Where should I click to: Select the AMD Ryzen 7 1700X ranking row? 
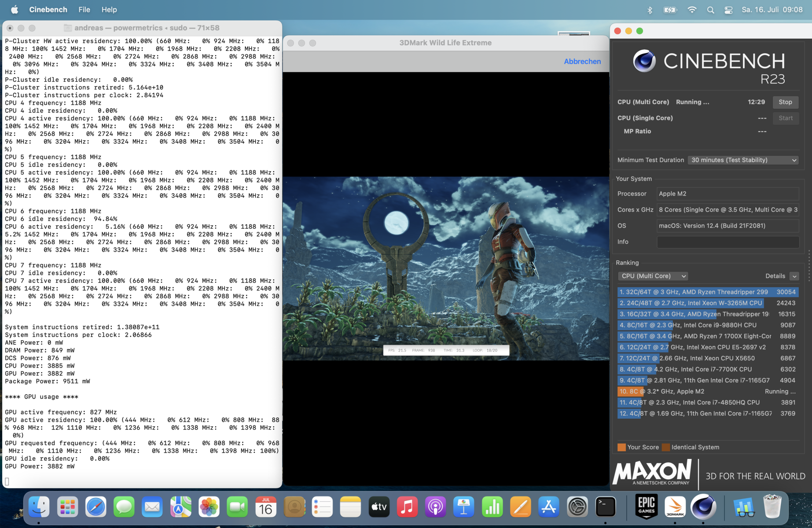click(708, 336)
